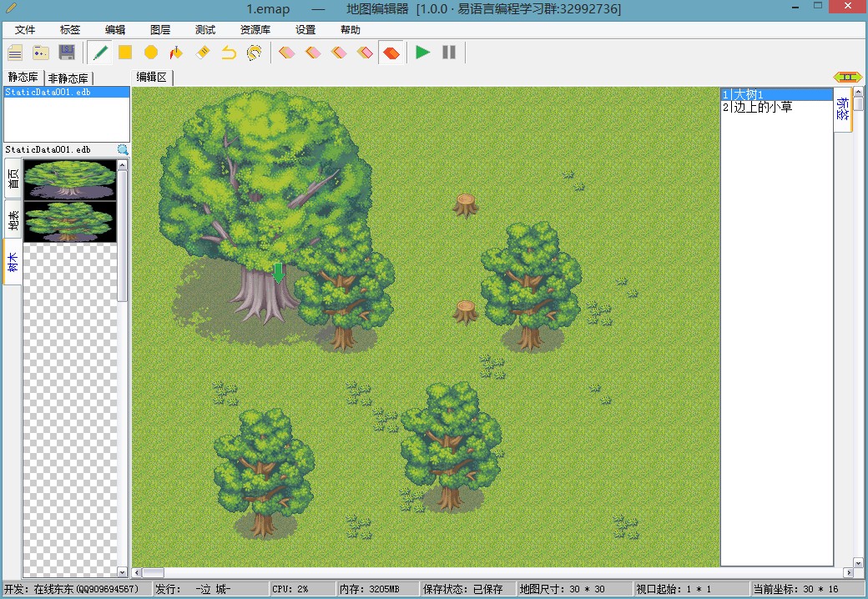Click the new map document icon
The image size is (868, 599).
[x=15, y=53]
